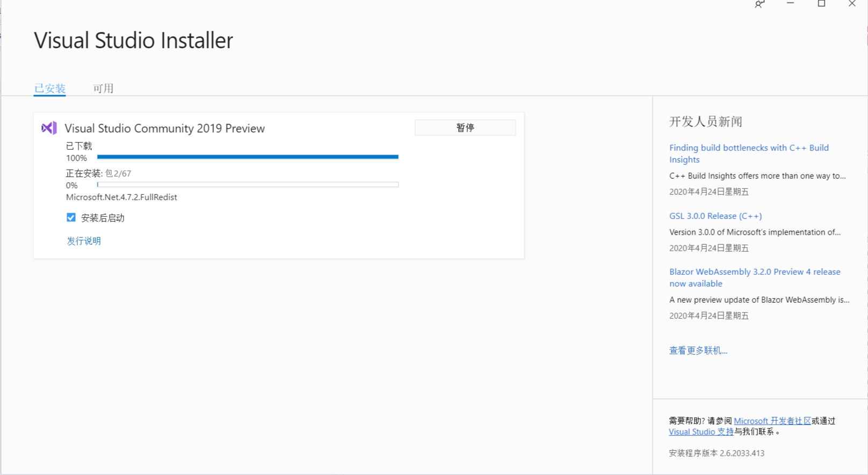Visit the Microsoft 开发者社区 link
Viewport: 868px width, 475px height.
(772, 421)
